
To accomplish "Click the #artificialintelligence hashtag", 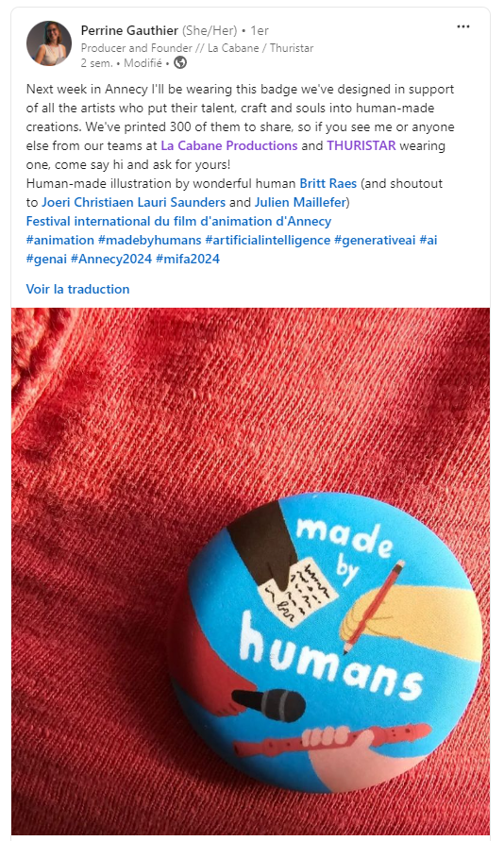I will (x=267, y=240).
